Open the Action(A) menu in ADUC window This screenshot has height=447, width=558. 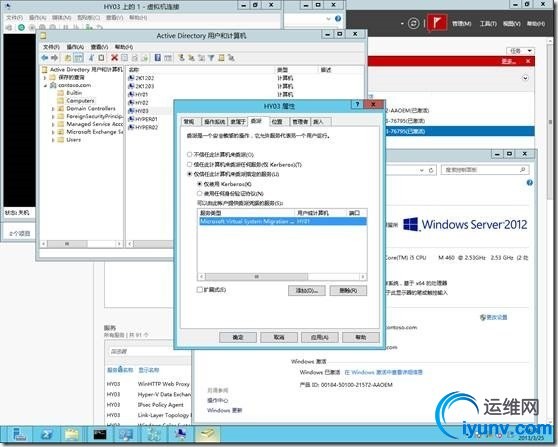tap(75, 47)
